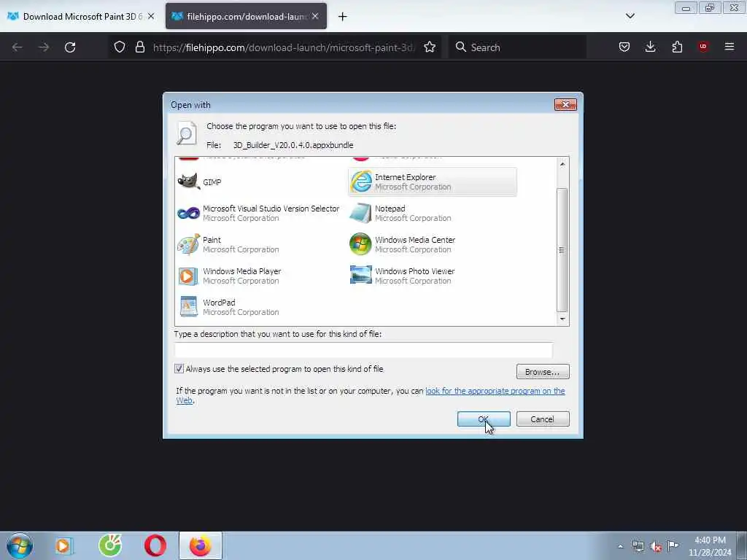Open the media player taskbar icon

pyautogui.click(x=63, y=545)
